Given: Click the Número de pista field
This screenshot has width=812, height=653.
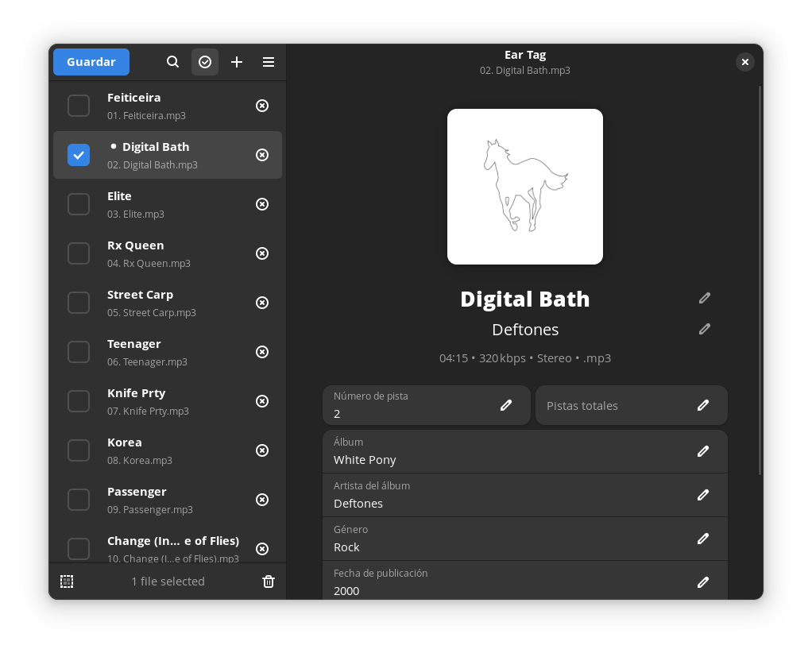Looking at the screenshot, I should [x=427, y=405].
